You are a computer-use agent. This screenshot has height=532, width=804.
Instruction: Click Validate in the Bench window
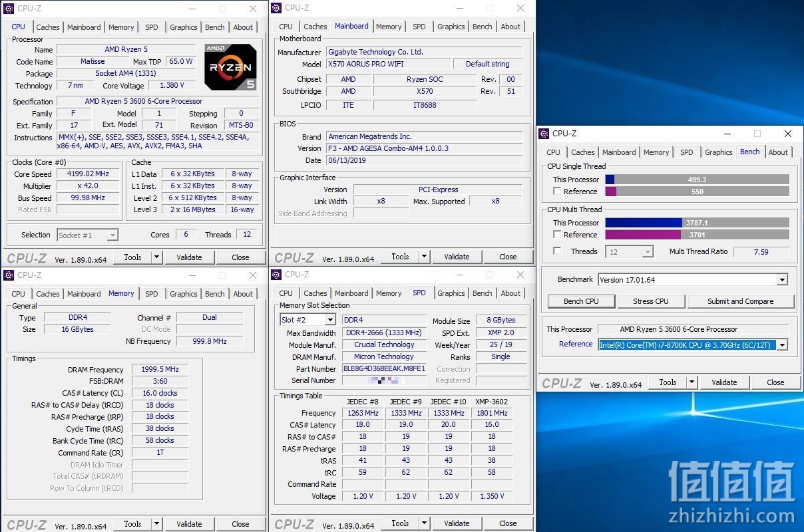click(724, 382)
